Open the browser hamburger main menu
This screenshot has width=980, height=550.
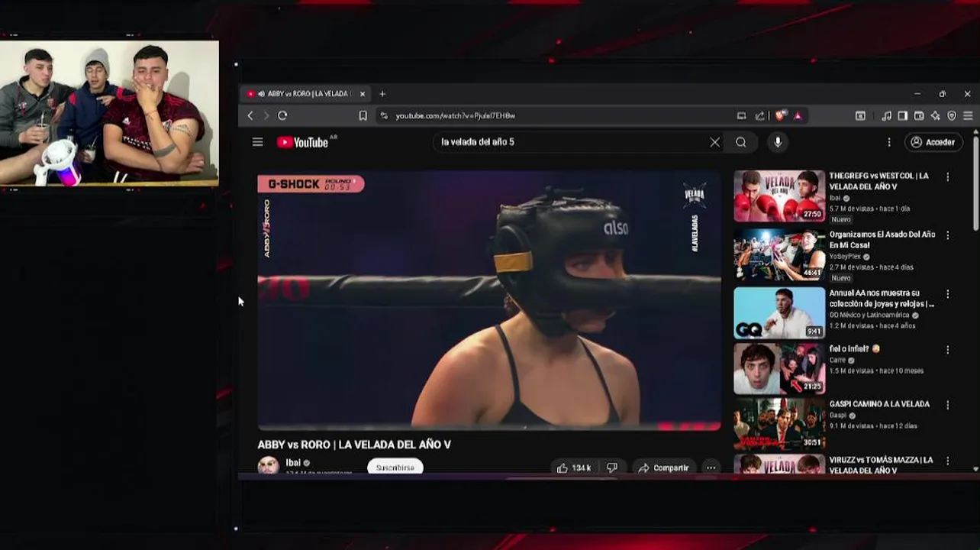pos(968,116)
